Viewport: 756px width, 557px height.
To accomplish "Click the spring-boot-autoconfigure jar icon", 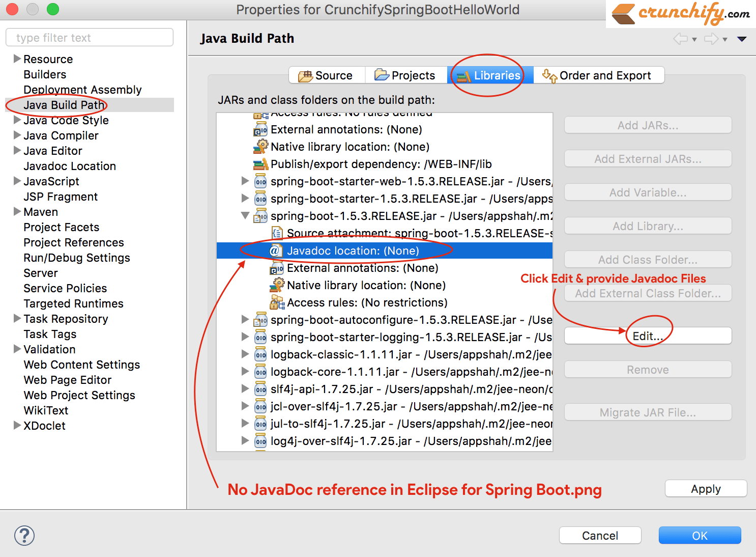I will coord(260,320).
